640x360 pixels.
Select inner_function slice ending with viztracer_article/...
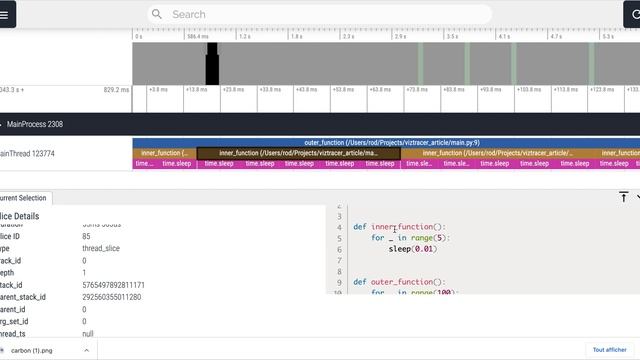point(498,153)
